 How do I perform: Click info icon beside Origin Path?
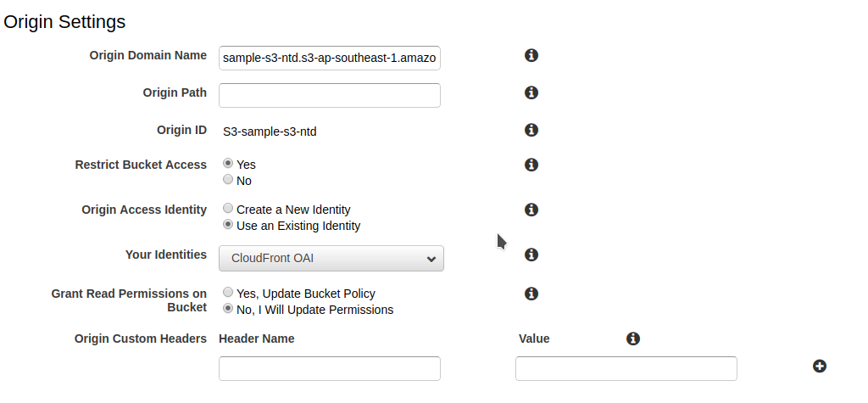pyautogui.click(x=531, y=92)
